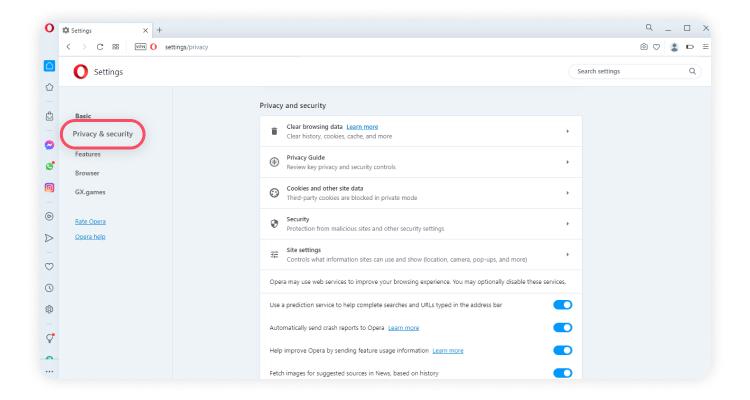Viewport: 750px width, 400px height.
Task: Open the sidebar flow arrow icon
Action: point(49,238)
